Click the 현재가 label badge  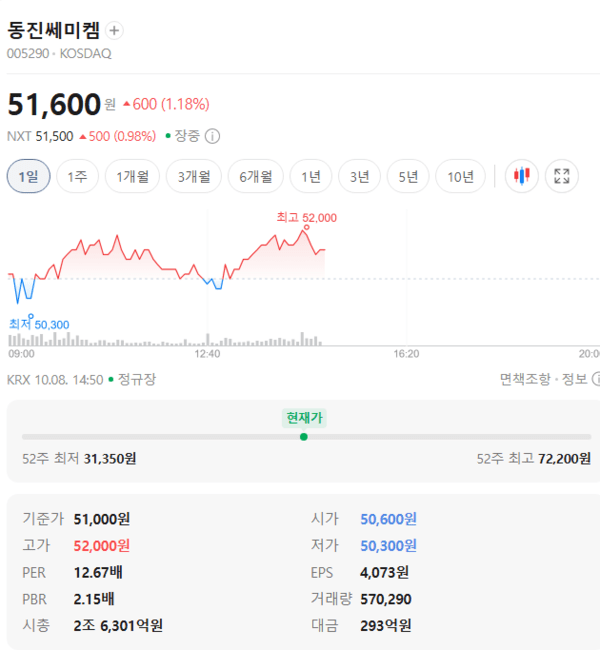tap(304, 418)
